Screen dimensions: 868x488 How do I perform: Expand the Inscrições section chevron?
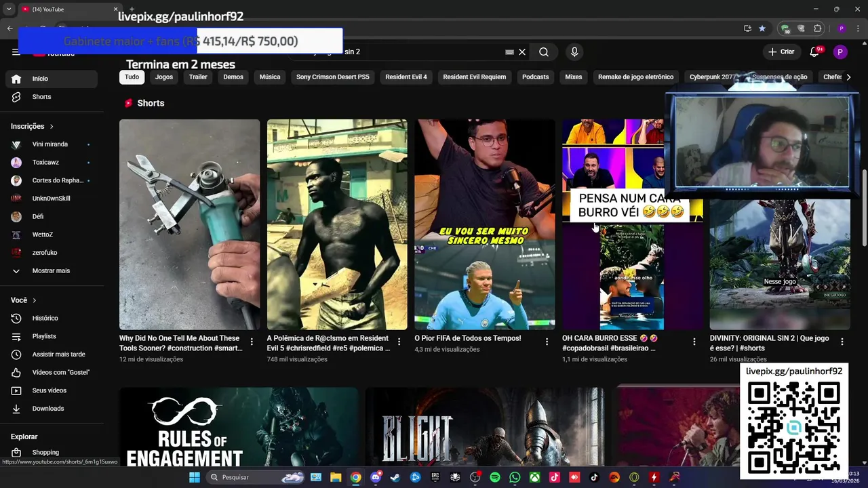tap(51, 127)
